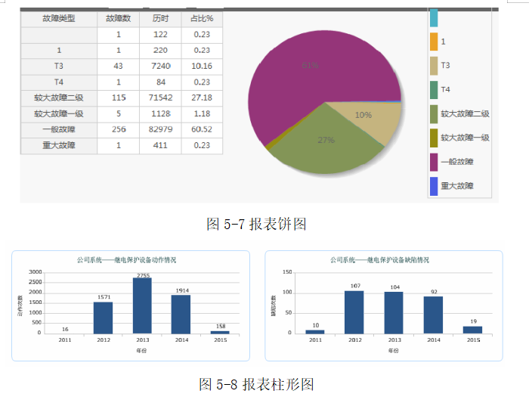Click the value 71542 in table
Screen dimensions: 532x403
tap(160, 98)
